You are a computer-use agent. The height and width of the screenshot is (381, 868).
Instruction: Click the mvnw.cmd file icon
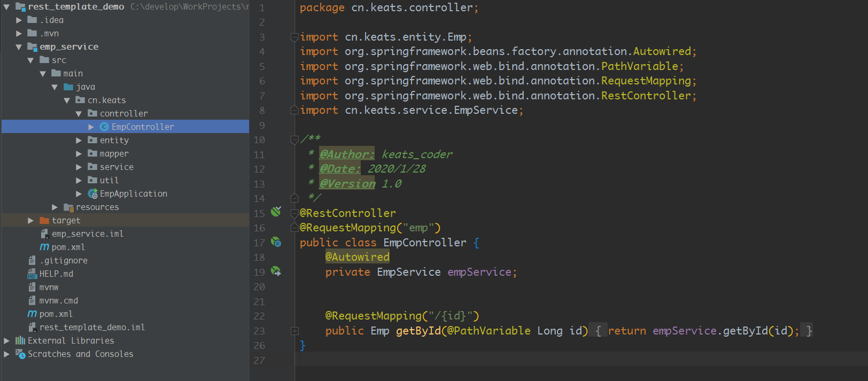(x=32, y=300)
